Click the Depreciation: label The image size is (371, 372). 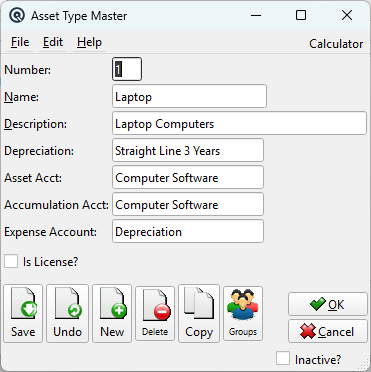tap(39, 151)
